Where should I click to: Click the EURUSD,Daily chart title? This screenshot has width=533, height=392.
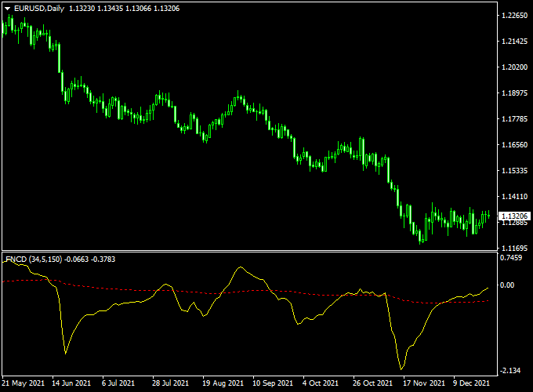[x=39, y=8]
